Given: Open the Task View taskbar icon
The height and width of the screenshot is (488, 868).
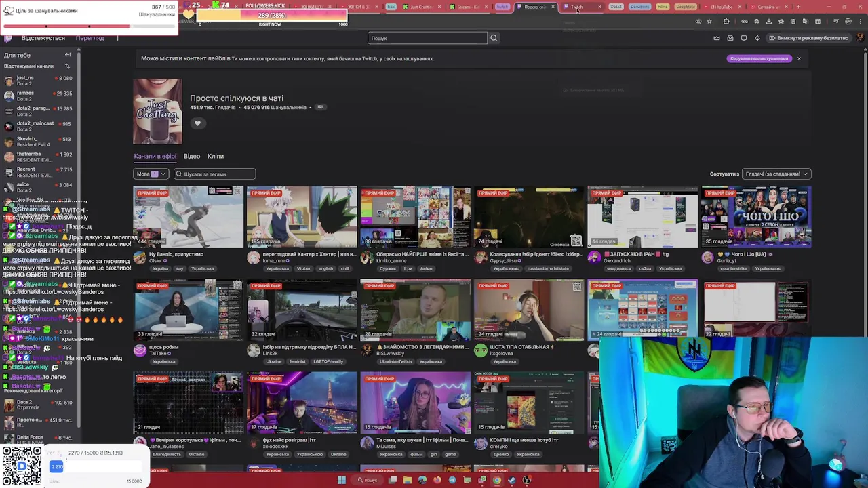Looking at the screenshot, I should coord(393,480).
